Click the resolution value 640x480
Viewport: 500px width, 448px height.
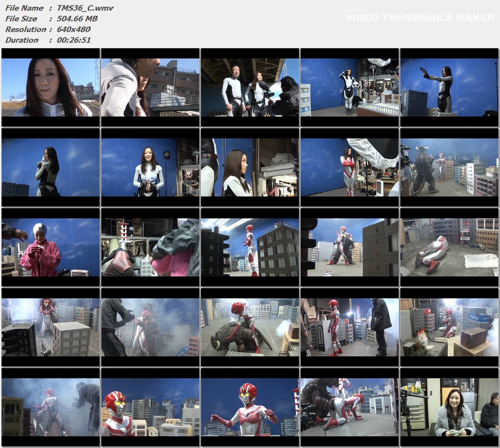coord(74,29)
